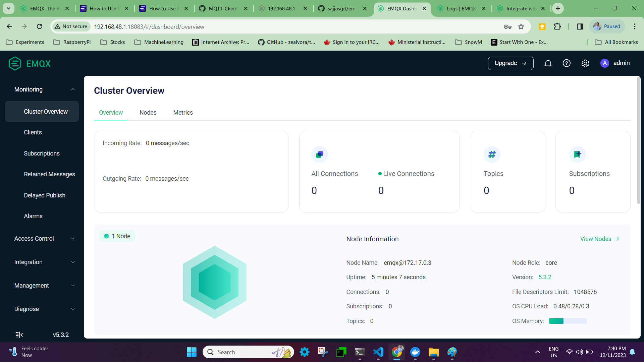The image size is (644, 362).
Task: Collapse the Monitoring menu section
Action: click(x=42, y=89)
